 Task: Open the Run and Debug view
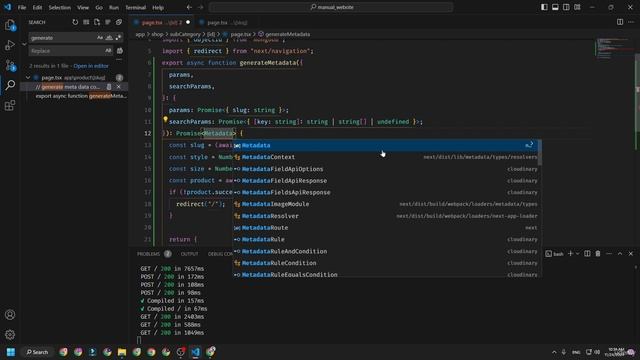tap(10, 45)
